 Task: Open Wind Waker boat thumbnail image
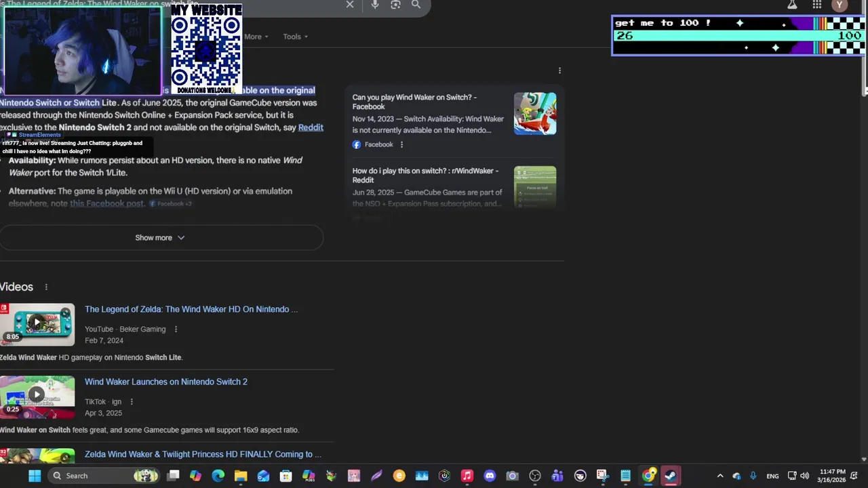[x=535, y=113]
